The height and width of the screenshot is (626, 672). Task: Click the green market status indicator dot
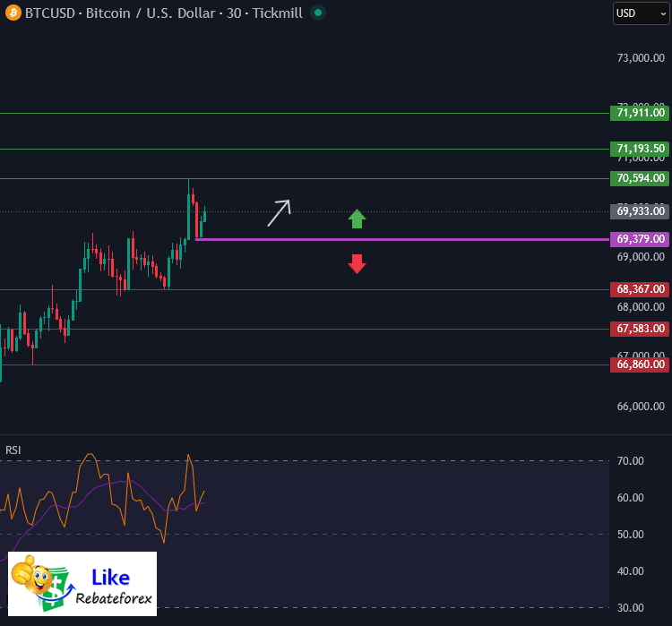(318, 13)
